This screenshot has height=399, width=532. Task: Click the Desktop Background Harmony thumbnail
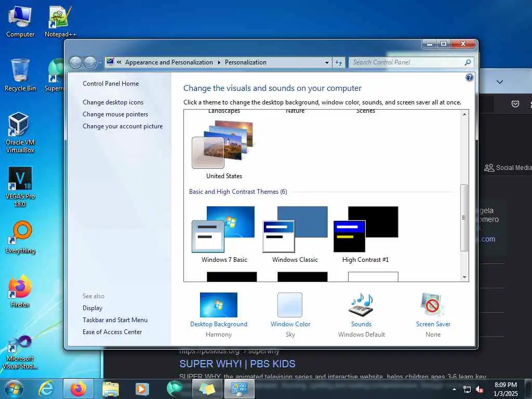click(x=219, y=304)
